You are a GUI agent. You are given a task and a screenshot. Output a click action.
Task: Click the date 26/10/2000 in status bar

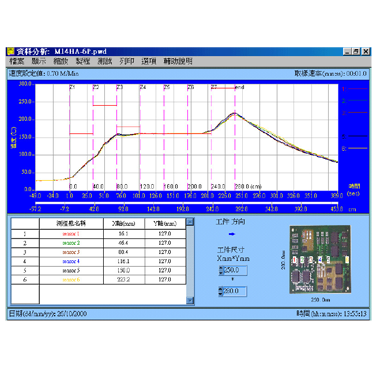coord(72,314)
